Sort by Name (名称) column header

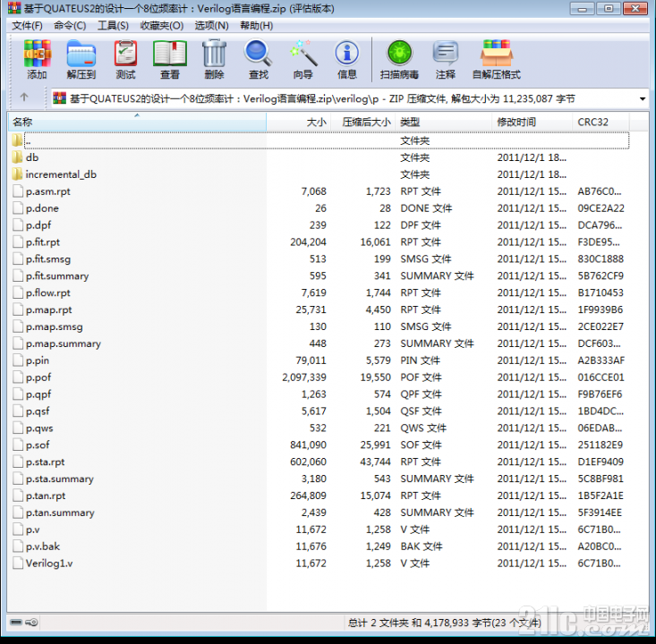pos(137,122)
